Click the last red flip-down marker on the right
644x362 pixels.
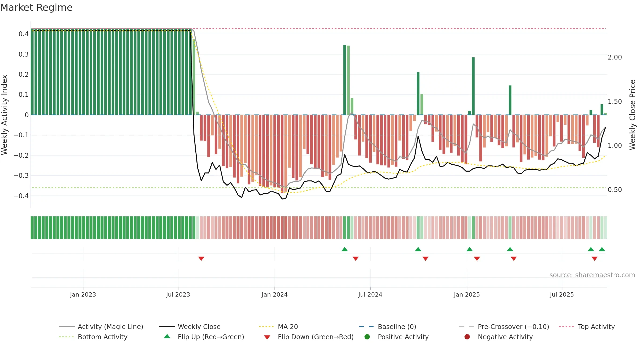tap(595, 258)
